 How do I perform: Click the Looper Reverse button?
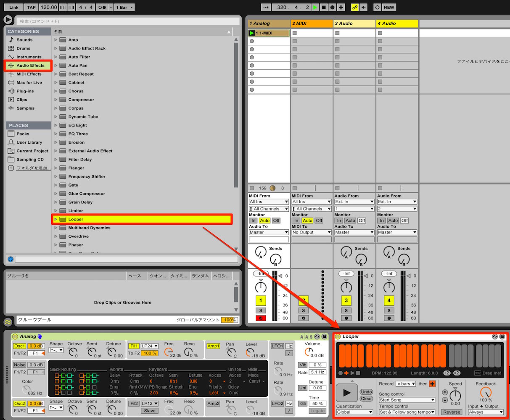click(452, 412)
